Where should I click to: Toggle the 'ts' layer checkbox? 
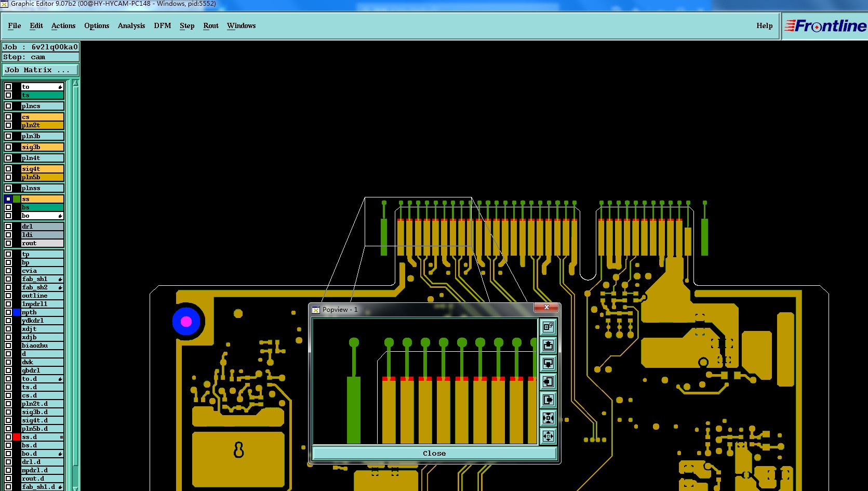[x=8, y=95]
